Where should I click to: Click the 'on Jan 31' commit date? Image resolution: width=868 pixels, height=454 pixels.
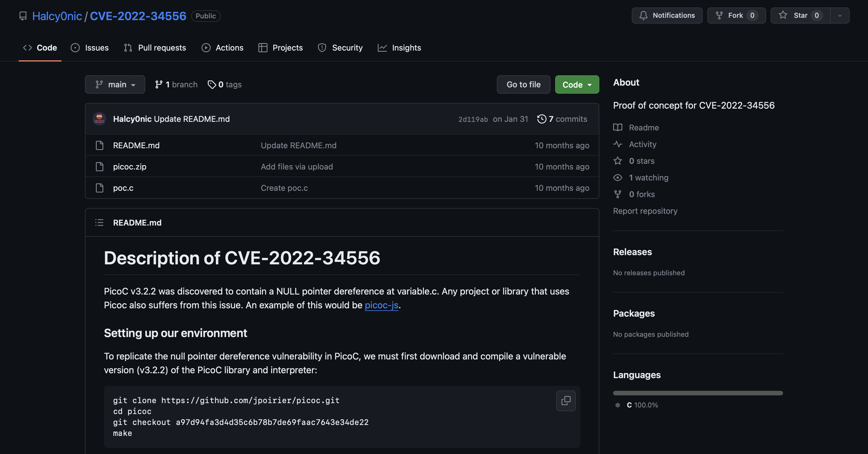[510, 119]
